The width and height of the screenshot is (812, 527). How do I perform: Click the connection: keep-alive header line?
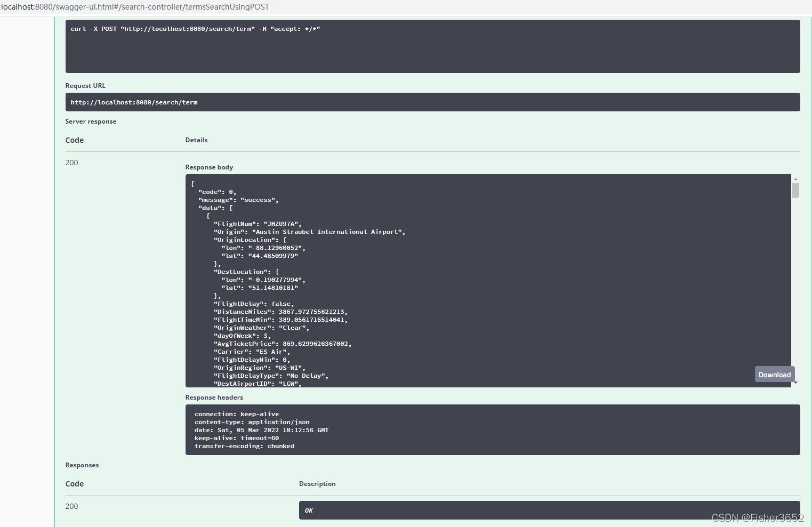237,414
